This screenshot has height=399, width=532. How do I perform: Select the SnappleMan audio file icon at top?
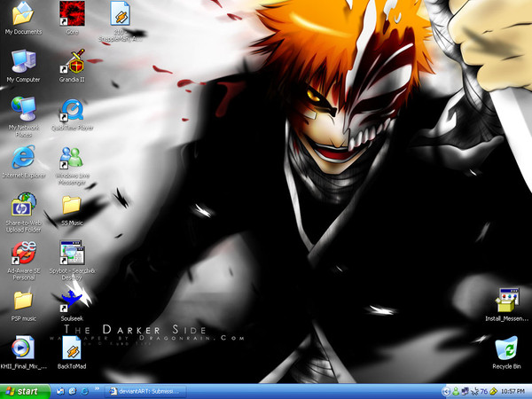tap(120, 13)
